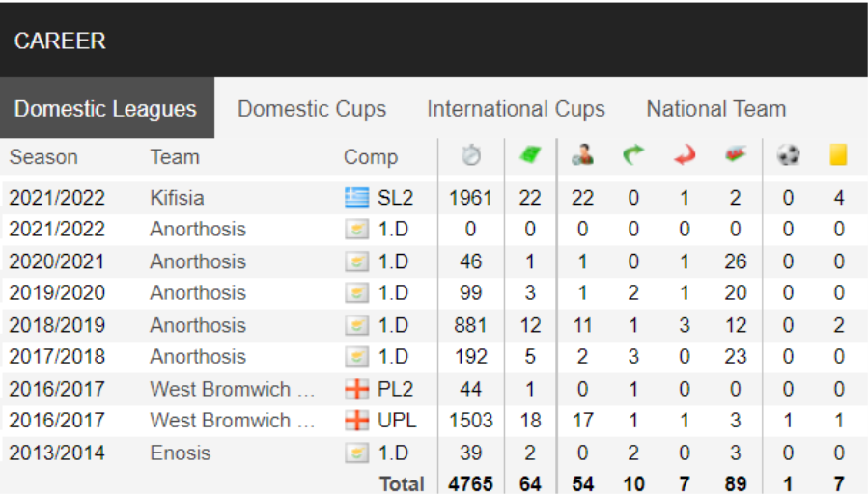
Task: Open Anorthosis in the 2018/2019 row
Action: pyautogui.click(x=198, y=325)
